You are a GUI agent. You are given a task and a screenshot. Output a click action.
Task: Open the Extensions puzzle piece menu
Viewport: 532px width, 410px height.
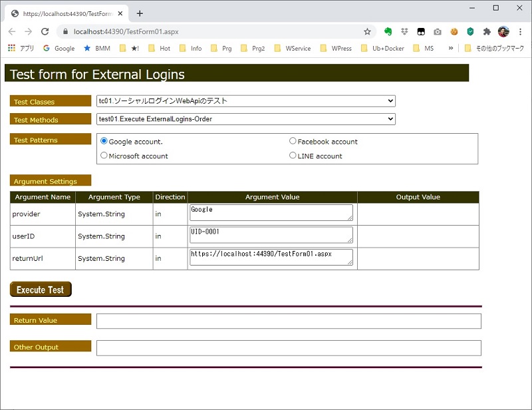point(487,31)
